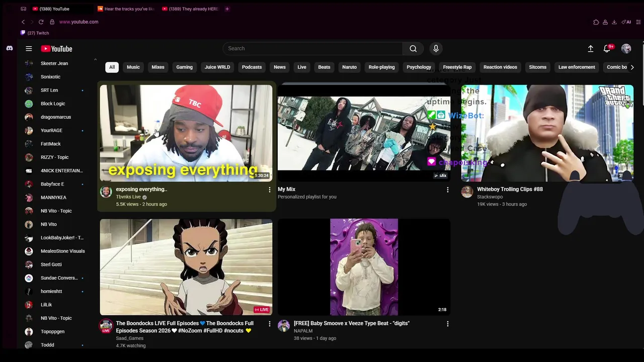
Task: Open a new browser tab
Action: click(227, 9)
